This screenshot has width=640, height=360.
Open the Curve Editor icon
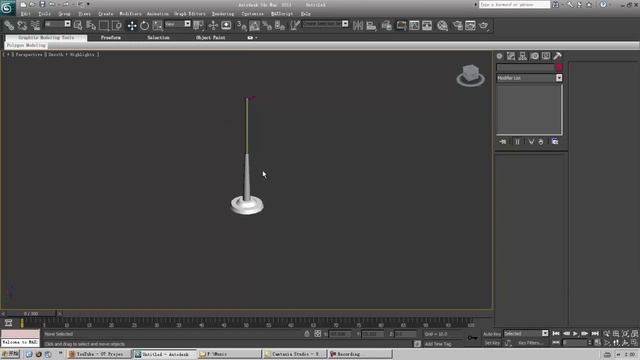[x=414, y=26]
